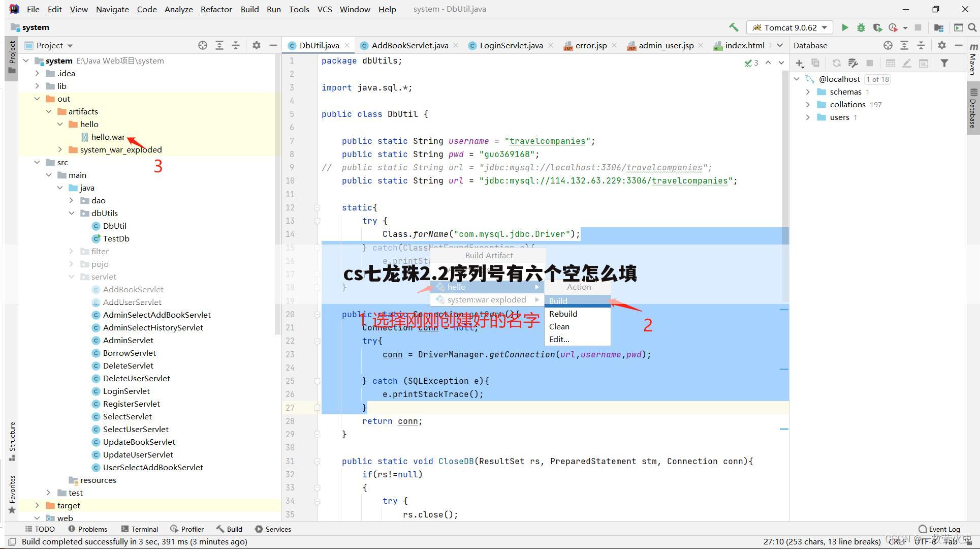Viewport: 980px width, 549px height.
Task: Expand the schemas node in Database
Action: [x=808, y=91]
